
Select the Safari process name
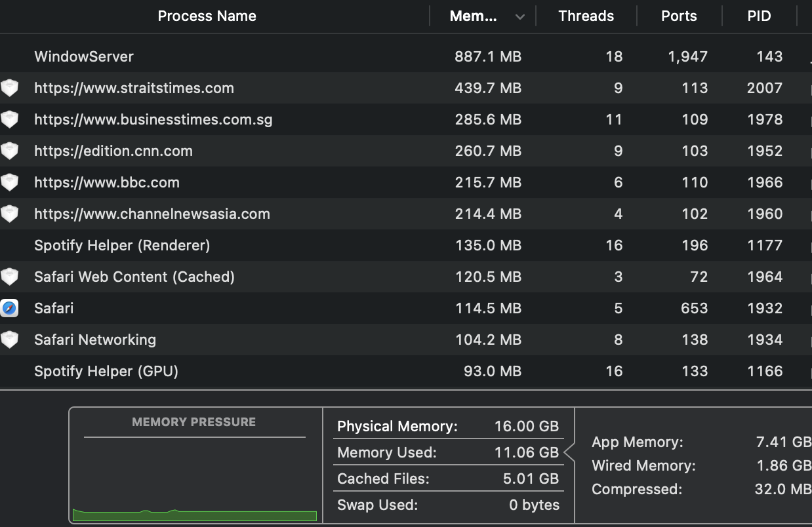pyautogui.click(x=54, y=308)
